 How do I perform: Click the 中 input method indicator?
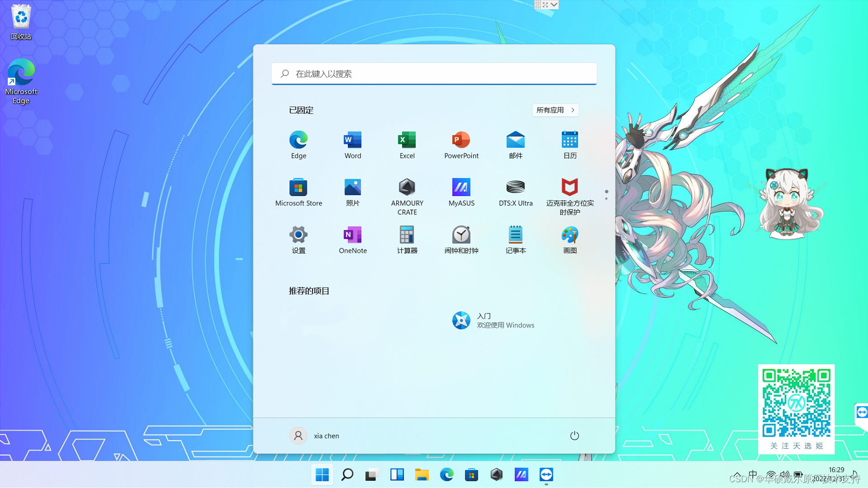753,475
